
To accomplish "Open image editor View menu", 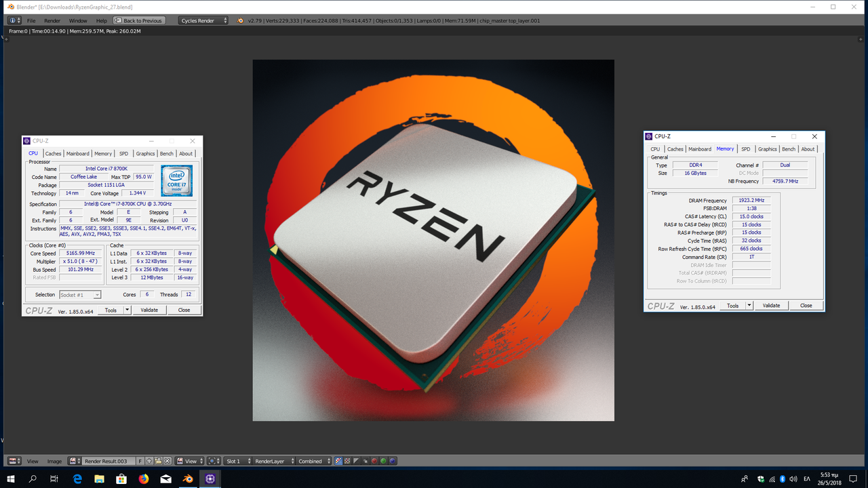I will tap(33, 461).
